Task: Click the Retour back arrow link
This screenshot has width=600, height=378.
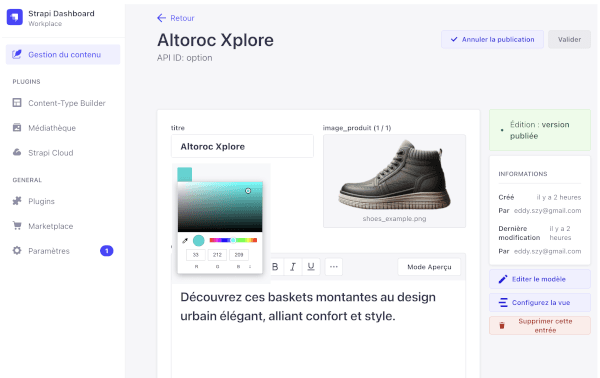Action: point(176,18)
